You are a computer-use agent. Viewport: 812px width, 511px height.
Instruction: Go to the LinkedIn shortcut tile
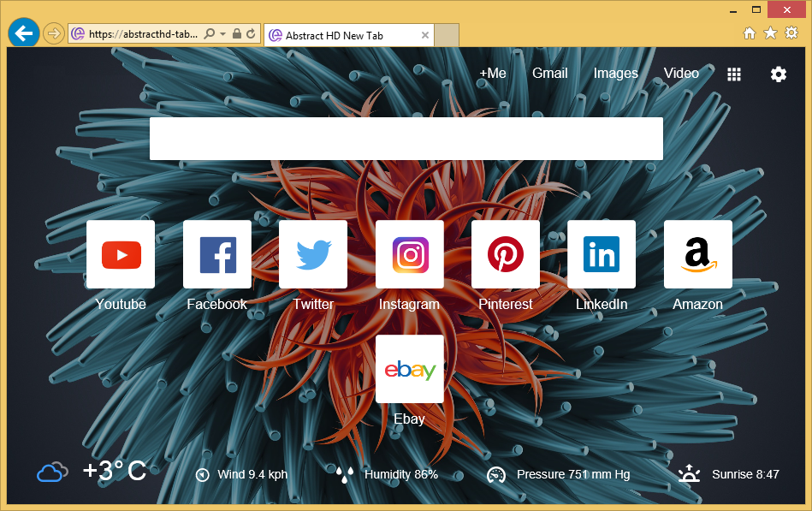(602, 254)
